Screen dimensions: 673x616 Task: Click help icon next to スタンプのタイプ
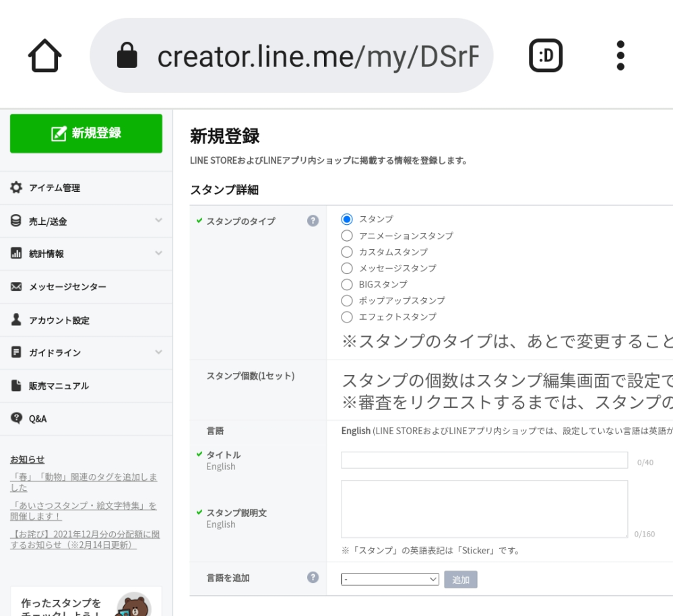coord(313,221)
